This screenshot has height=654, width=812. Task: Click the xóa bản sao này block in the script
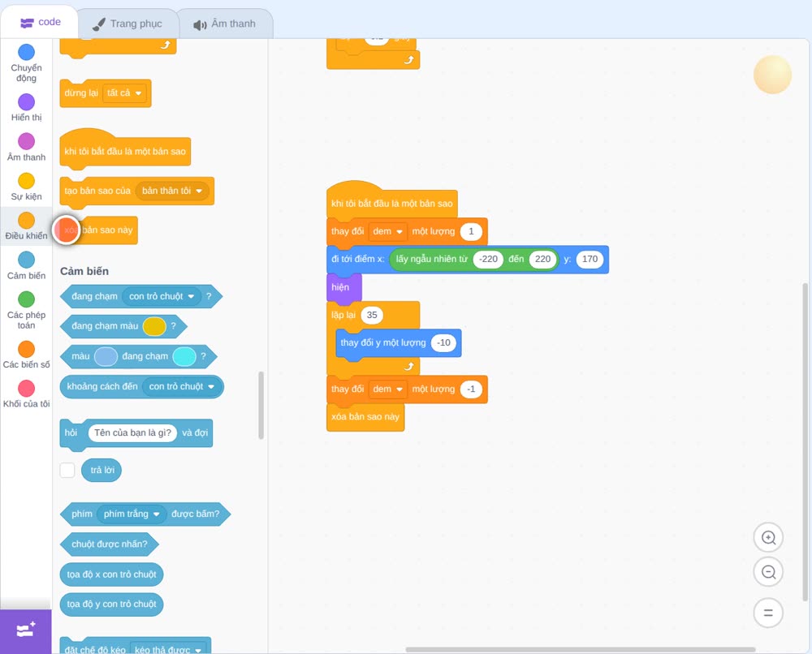coord(365,417)
